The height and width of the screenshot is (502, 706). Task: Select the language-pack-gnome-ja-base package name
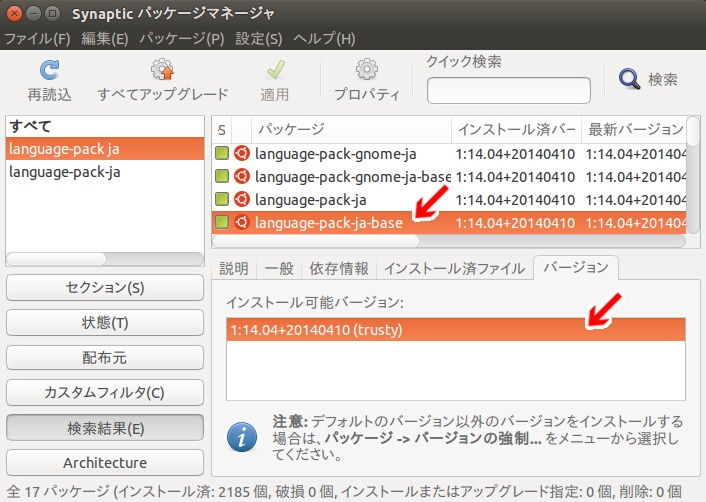[x=353, y=177]
